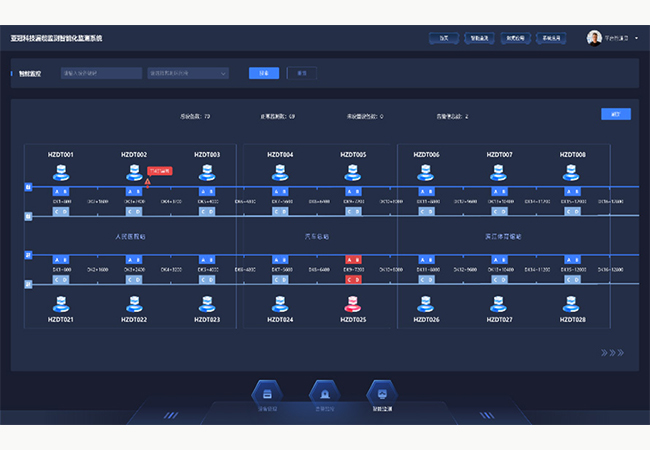Click the red warning triangle near HZDT002

(x=148, y=182)
